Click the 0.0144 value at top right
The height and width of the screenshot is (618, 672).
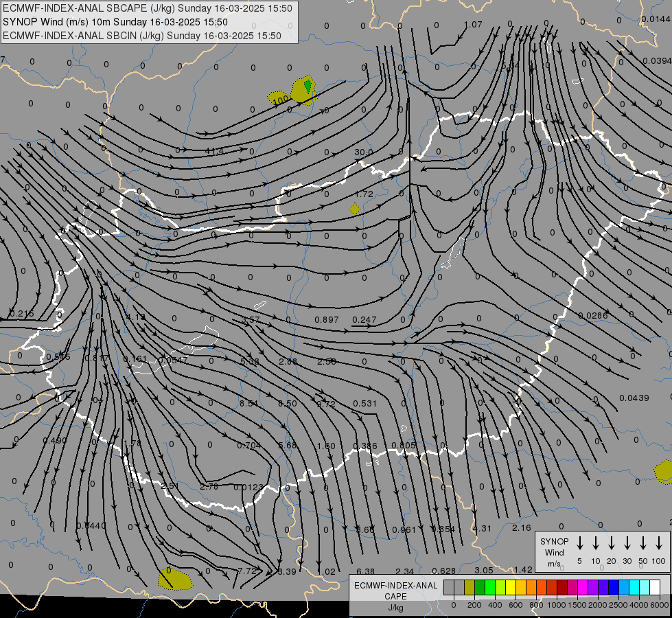click(656, 19)
